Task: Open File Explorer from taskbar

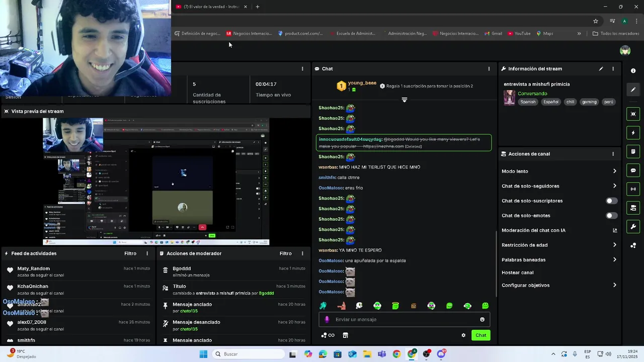Action: (367, 354)
